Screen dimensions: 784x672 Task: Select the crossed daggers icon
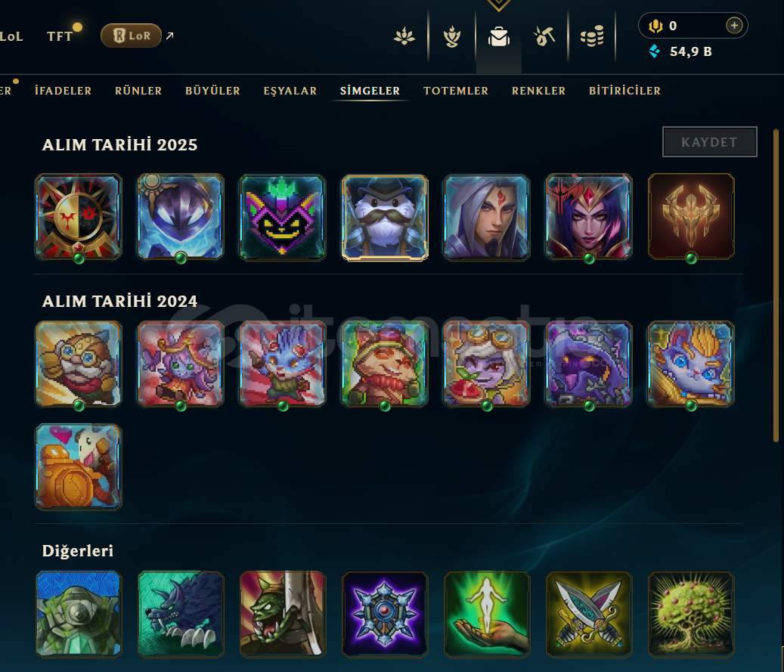click(x=589, y=614)
